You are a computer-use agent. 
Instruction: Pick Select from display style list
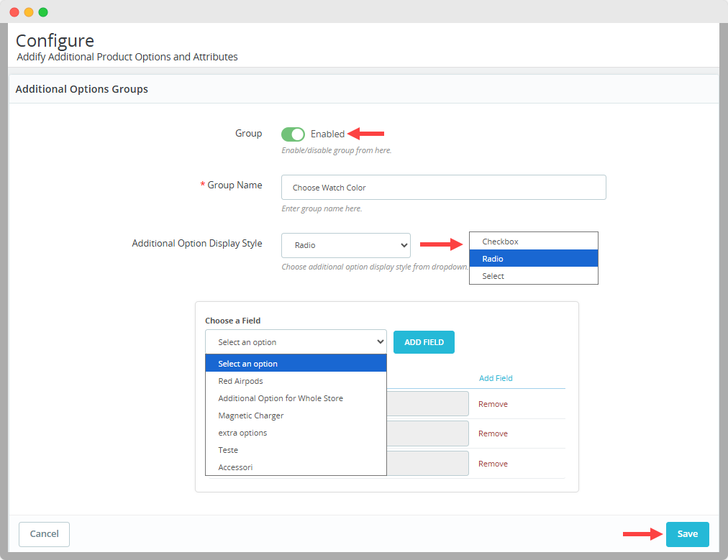[533, 276]
